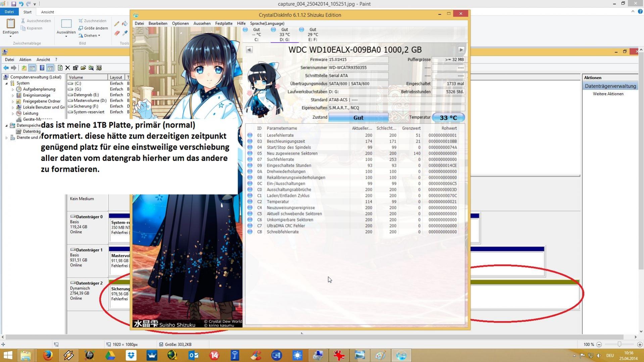This screenshot has height=362, width=644.
Task: Switch to the Ansicht ribbon tab in Paint
Action: pyautogui.click(x=47, y=12)
